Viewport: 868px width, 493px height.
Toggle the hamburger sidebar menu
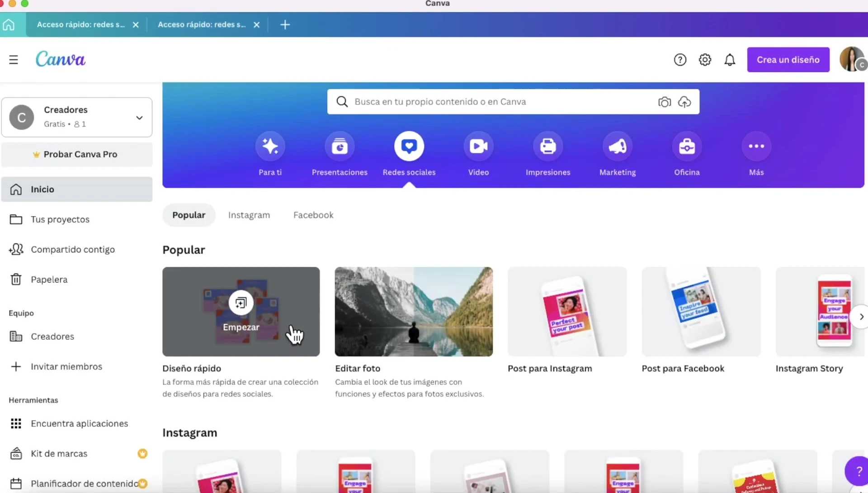coord(14,60)
